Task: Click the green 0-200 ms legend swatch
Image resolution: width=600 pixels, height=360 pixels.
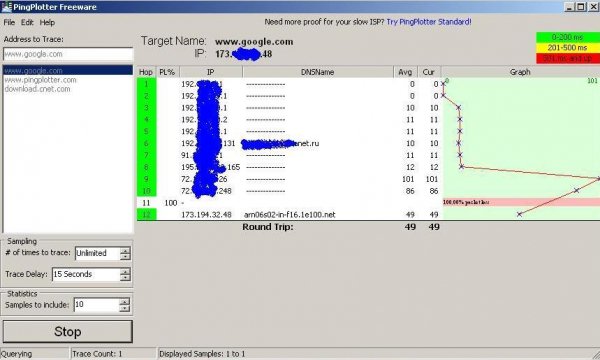Action: coord(568,37)
